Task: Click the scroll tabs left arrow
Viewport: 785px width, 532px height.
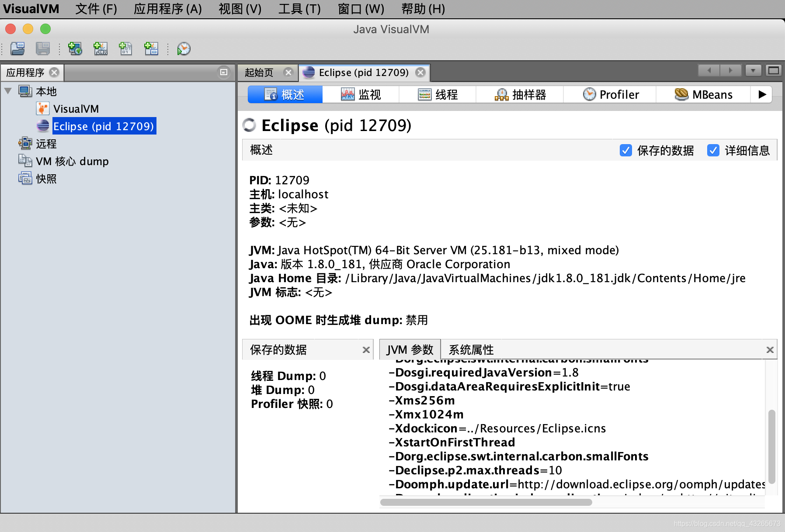Action: 709,70
